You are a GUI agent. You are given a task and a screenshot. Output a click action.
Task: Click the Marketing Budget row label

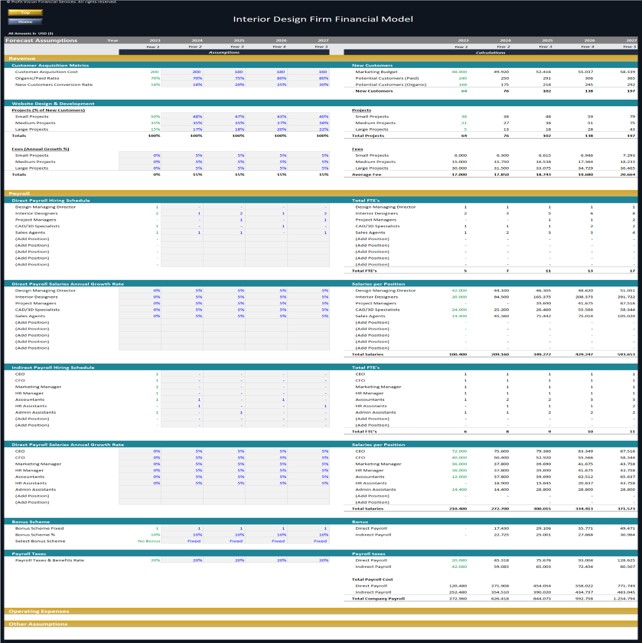(x=376, y=72)
